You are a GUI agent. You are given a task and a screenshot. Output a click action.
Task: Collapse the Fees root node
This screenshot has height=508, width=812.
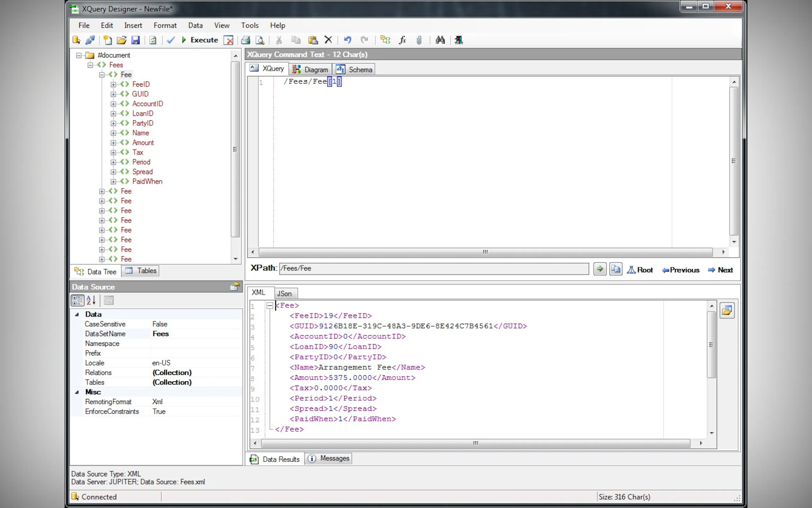coord(90,65)
